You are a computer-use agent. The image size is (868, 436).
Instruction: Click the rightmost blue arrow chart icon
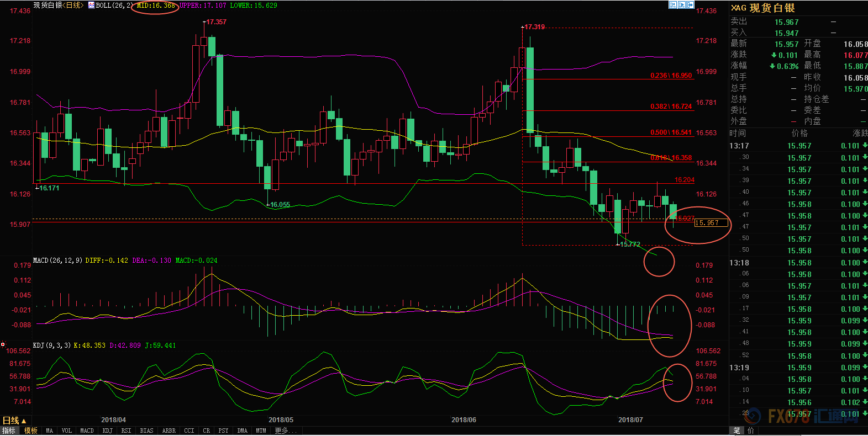(x=690, y=5)
